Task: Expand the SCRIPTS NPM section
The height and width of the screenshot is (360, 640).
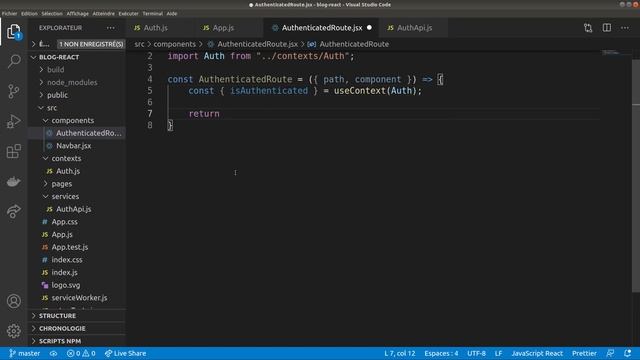Action: click(x=77, y=341)
